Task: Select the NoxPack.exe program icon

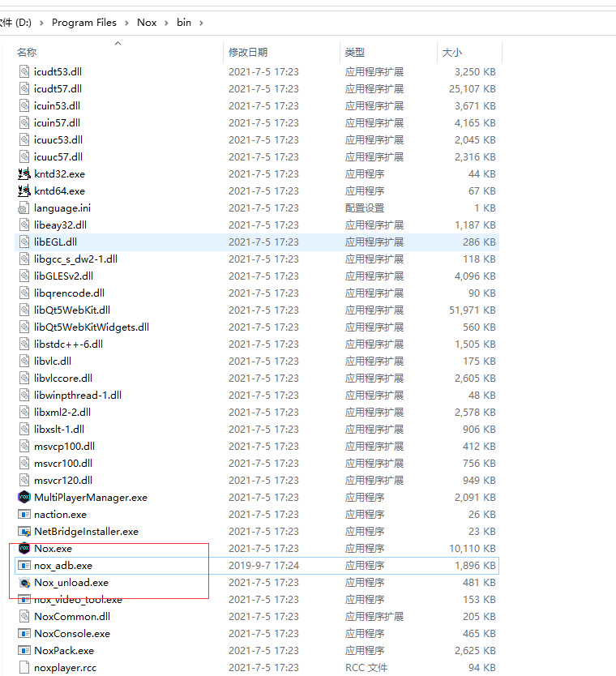Action: point(24,650)
